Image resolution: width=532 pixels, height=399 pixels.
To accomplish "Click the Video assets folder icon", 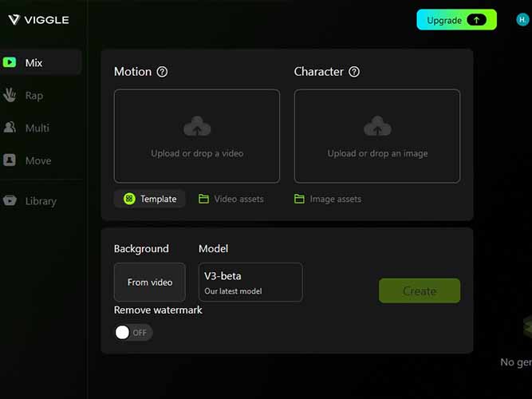I will click(x=203, y=199).
